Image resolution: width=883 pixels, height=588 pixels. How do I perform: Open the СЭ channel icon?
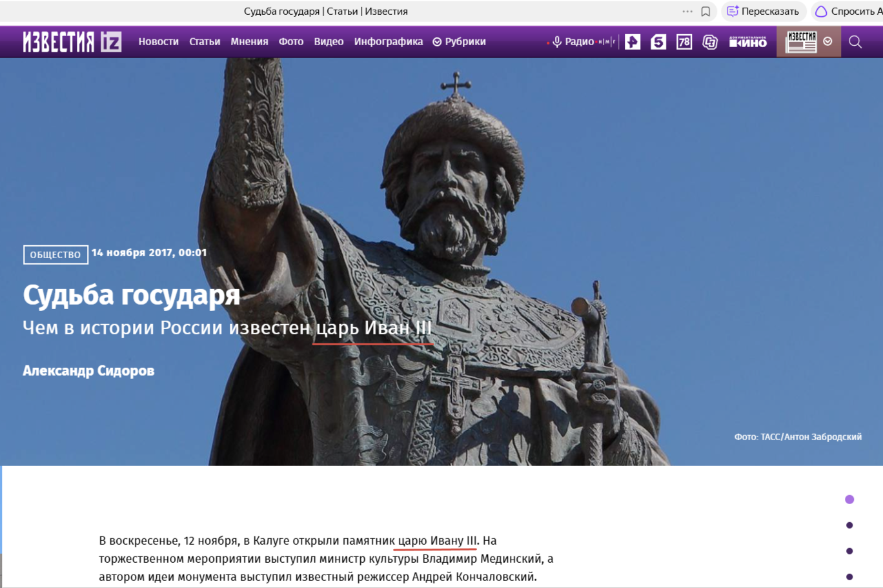(x=710, y=42)
